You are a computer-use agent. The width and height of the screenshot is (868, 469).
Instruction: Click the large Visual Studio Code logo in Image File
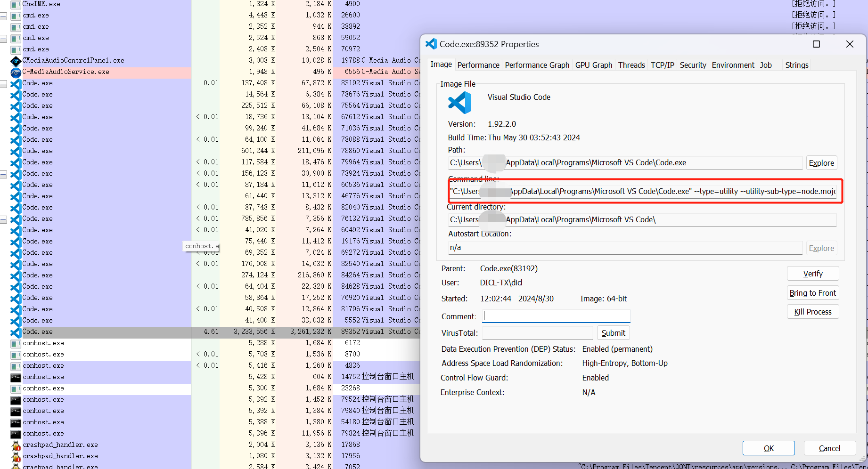459,103
